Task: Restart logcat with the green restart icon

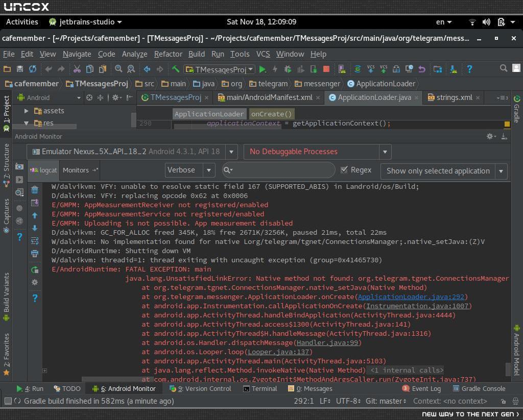Action: pos(35,269)
